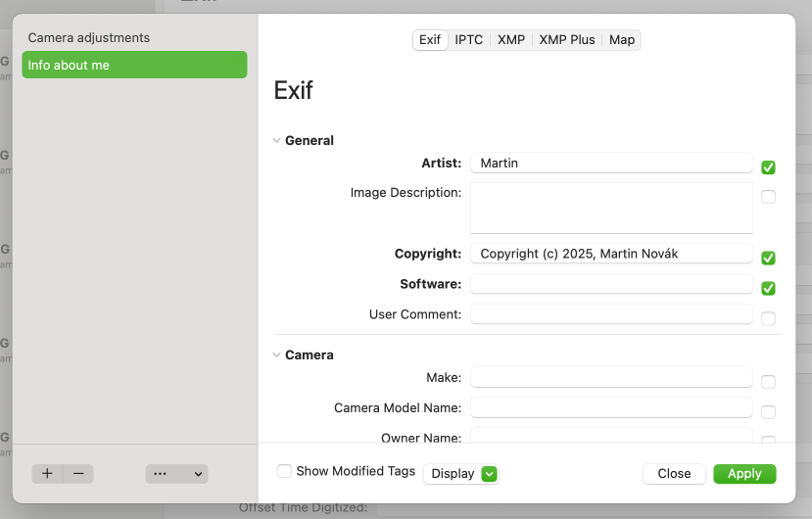Click the minus button to remove preset

pos(78,474)
